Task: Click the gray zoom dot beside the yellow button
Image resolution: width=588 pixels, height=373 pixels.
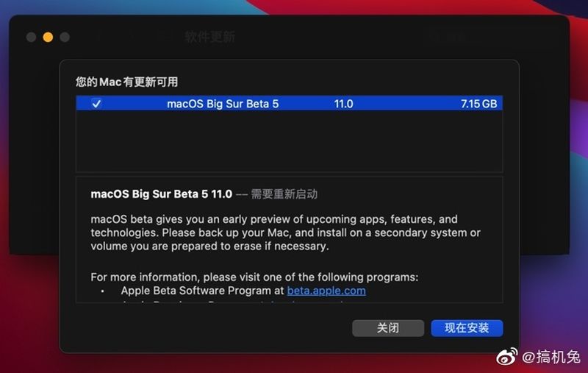Action: click(65, 37)
